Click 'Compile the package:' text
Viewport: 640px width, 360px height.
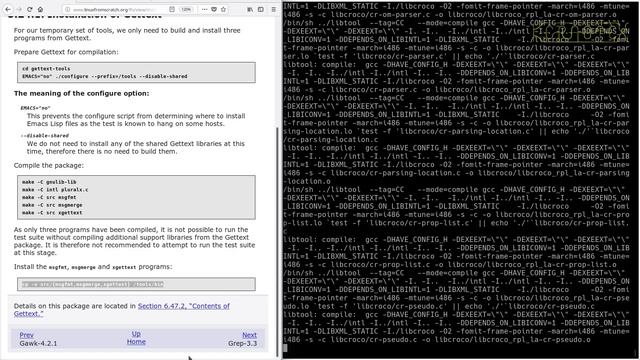tap(49, 165)
